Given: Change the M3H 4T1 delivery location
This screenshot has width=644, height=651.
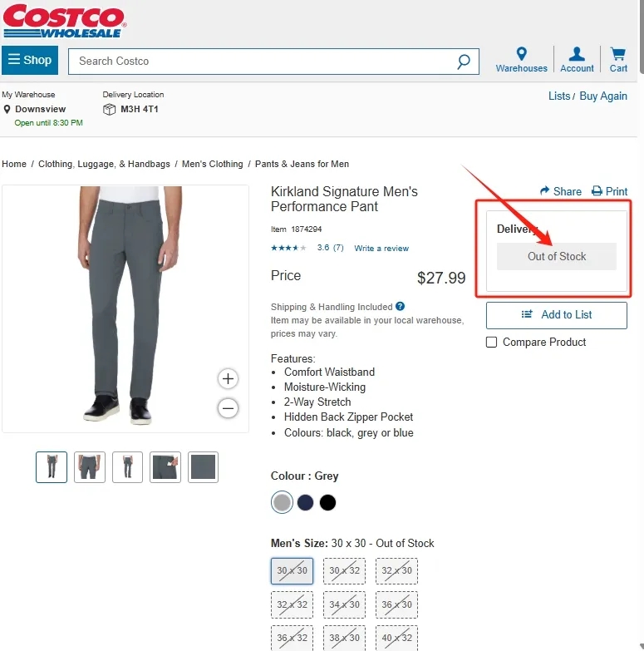Looking at the screenshot, I should click(x=140, y=109).
